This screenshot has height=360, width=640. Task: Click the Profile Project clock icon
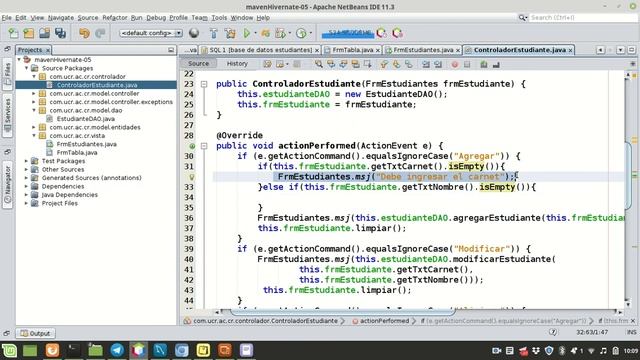(301, 33)
